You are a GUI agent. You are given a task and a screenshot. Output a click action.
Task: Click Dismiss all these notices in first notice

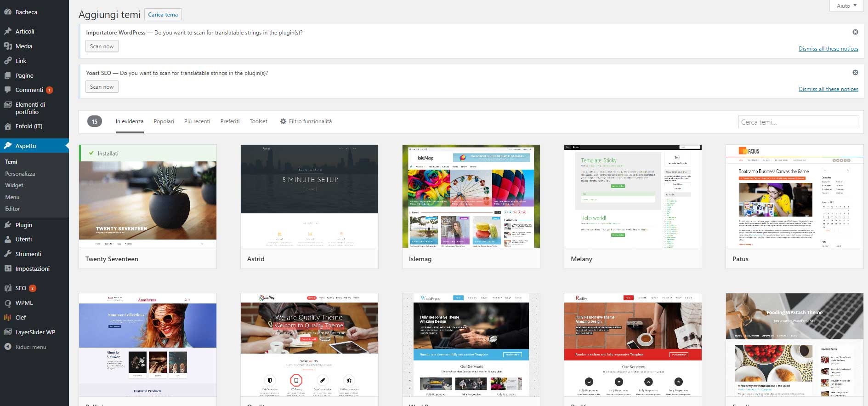pyautogui.click(x=828, y=49)
